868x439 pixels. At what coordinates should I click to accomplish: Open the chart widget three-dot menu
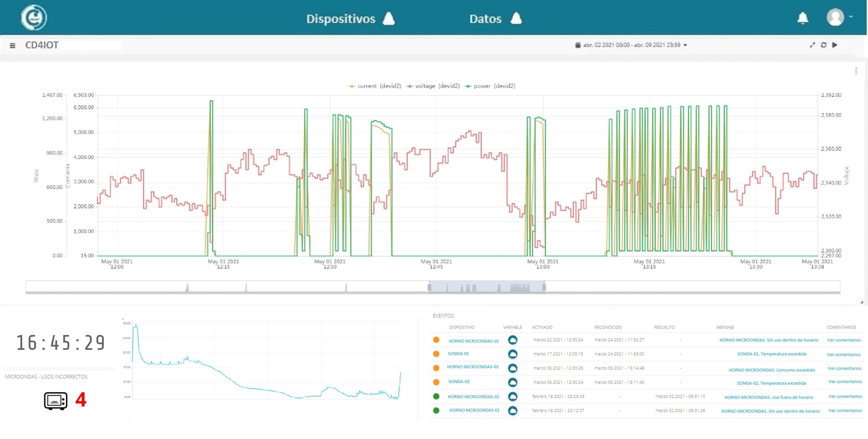(856, 71)
